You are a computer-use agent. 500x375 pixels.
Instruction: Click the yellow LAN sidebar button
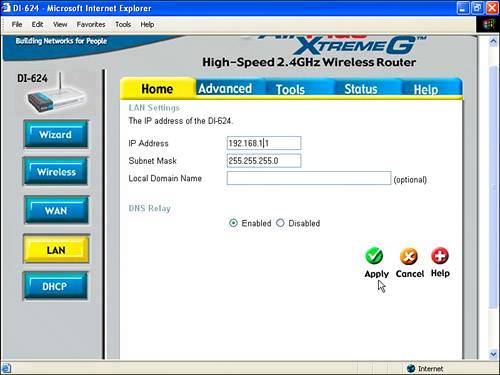[x=56, y=249]
